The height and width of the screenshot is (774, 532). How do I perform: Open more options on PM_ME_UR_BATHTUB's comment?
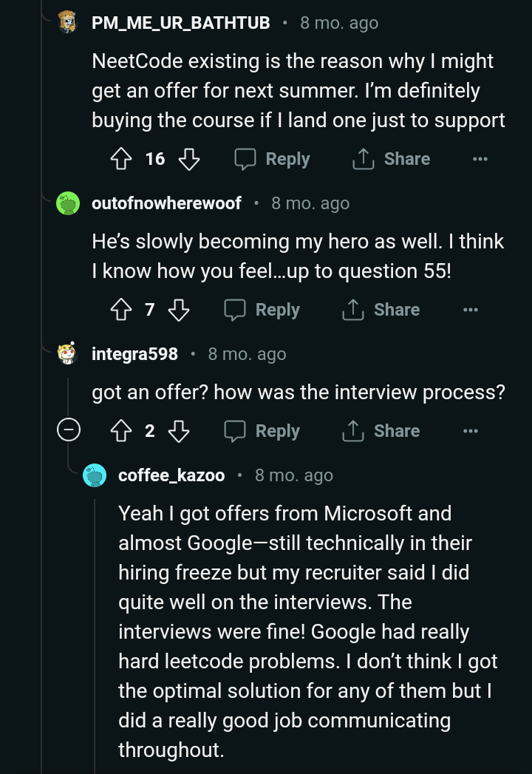(480, 159)
